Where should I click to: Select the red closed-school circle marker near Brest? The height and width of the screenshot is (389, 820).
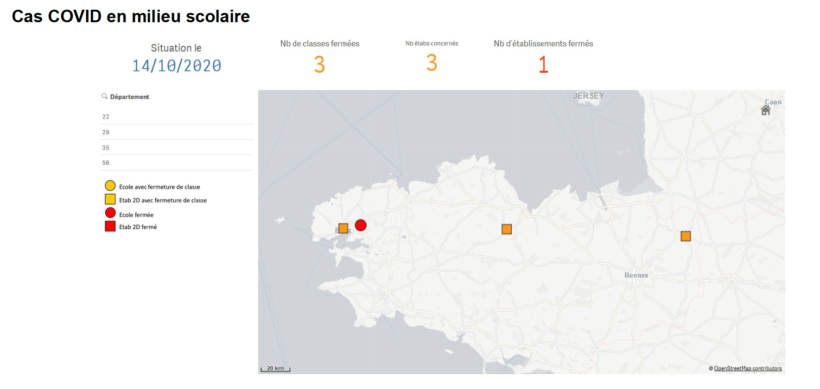[360, 225]
